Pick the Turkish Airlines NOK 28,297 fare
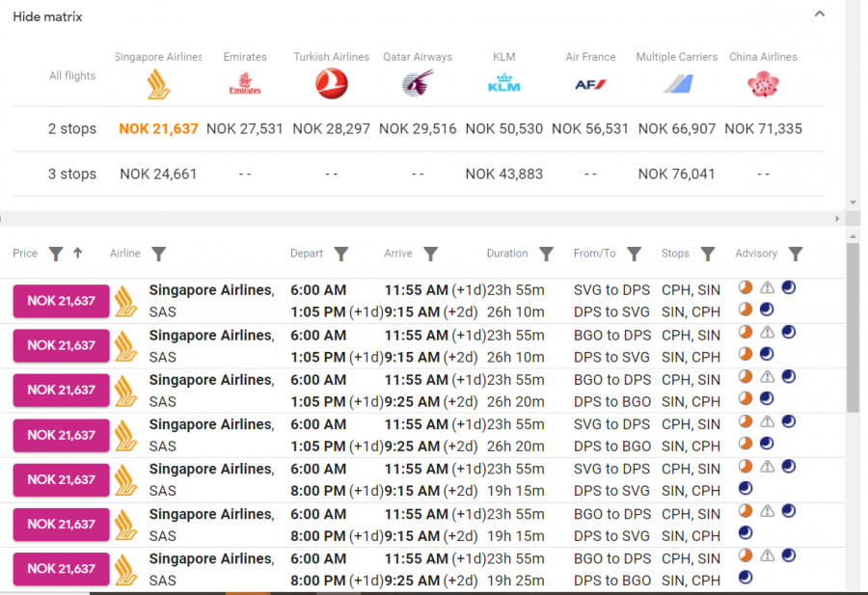 click(331, 129)
